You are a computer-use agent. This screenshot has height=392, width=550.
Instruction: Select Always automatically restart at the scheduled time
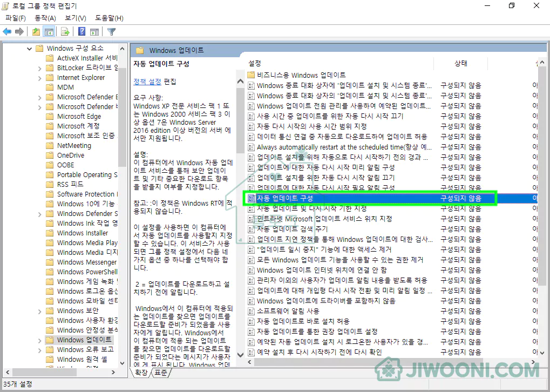tap(340, 147)
